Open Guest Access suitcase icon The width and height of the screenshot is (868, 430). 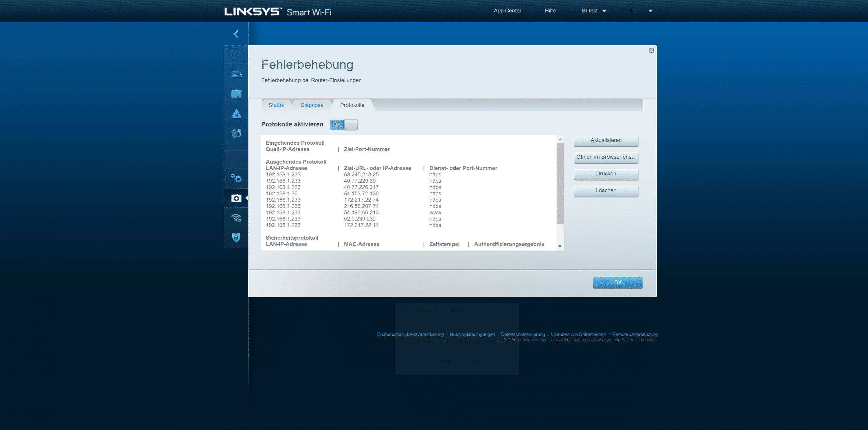(236, 94)
